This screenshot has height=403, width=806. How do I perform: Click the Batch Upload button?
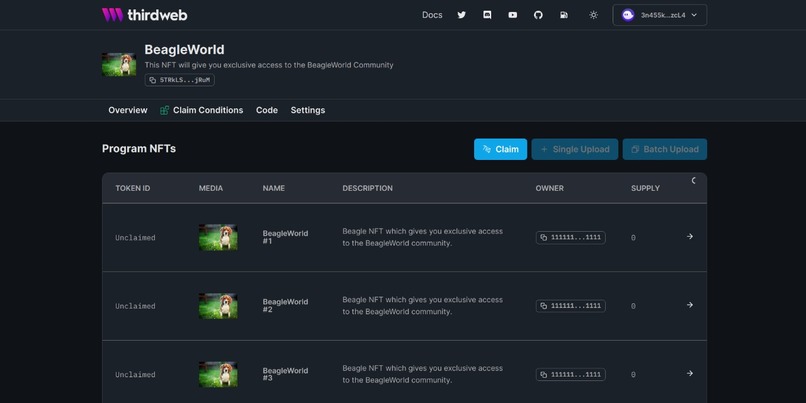click(x=665, y=149)
